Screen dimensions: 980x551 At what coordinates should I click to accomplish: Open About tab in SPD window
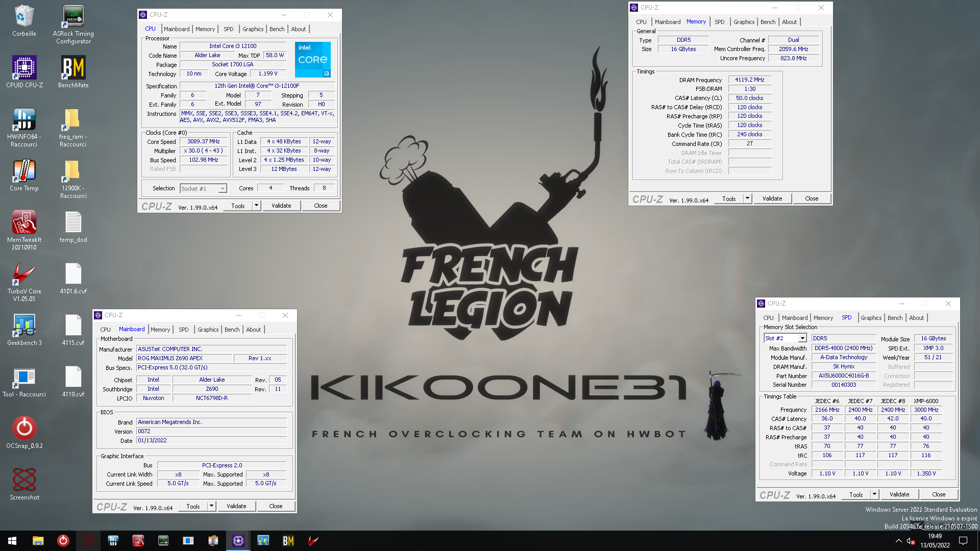pyautogui.click(x=916, y=318)
